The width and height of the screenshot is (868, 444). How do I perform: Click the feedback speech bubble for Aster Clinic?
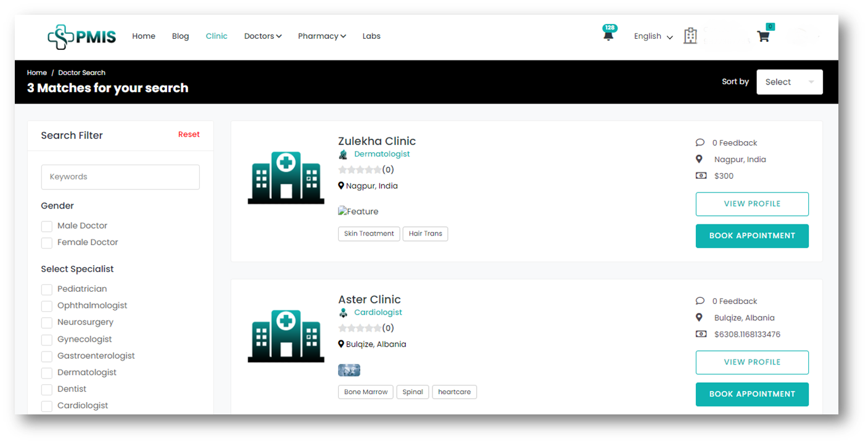(700, 301)
